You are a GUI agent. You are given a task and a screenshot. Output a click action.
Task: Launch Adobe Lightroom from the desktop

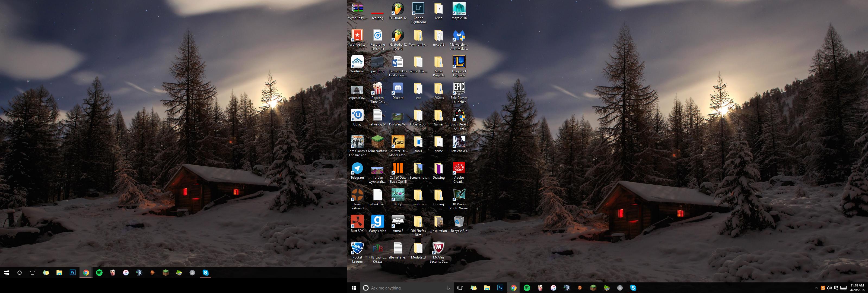(418, 13)
